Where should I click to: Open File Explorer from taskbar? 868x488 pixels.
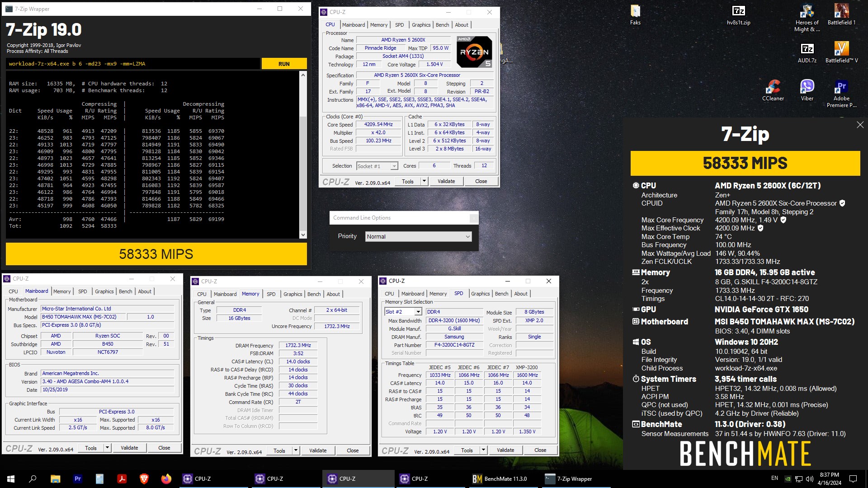(x=55, y=479)
